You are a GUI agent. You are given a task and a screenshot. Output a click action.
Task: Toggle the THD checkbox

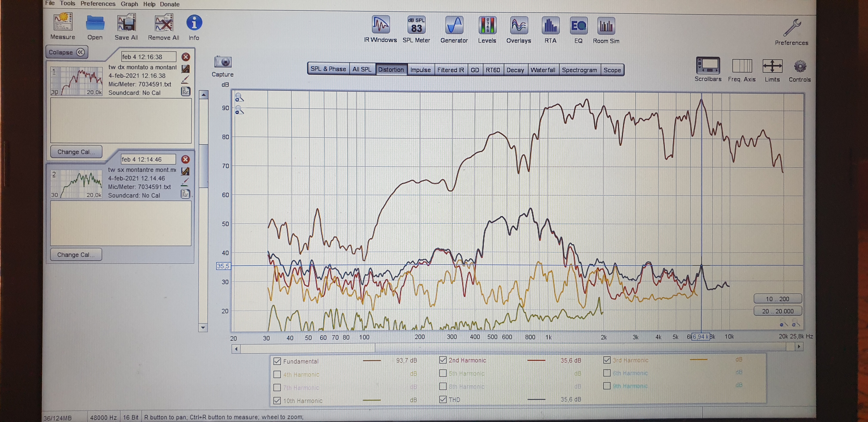443,399
